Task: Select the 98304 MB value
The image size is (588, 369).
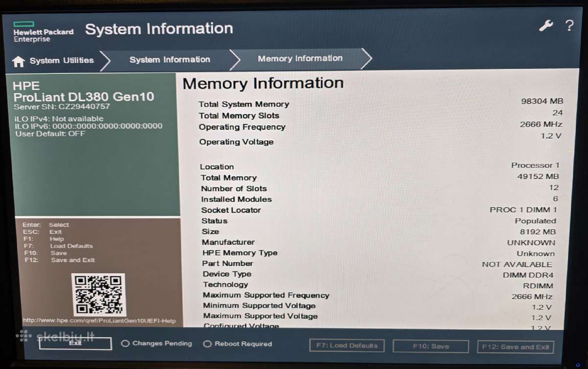Action: [x=542, y=101]
